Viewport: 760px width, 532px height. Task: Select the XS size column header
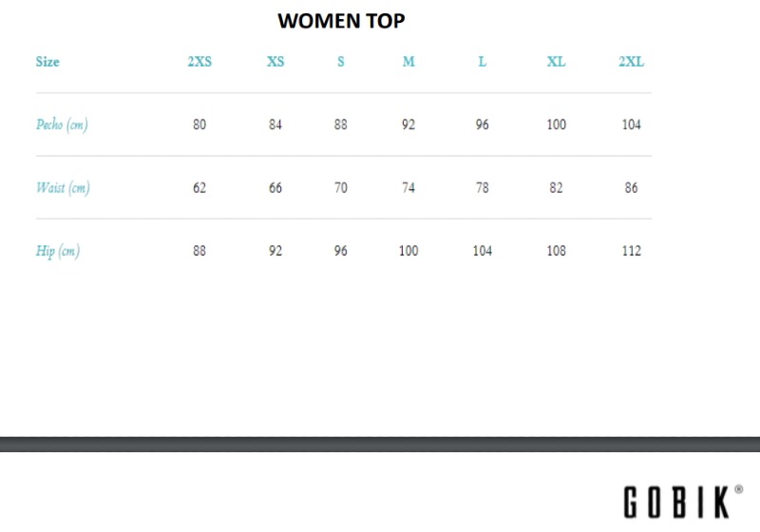(x=275, y=62)
